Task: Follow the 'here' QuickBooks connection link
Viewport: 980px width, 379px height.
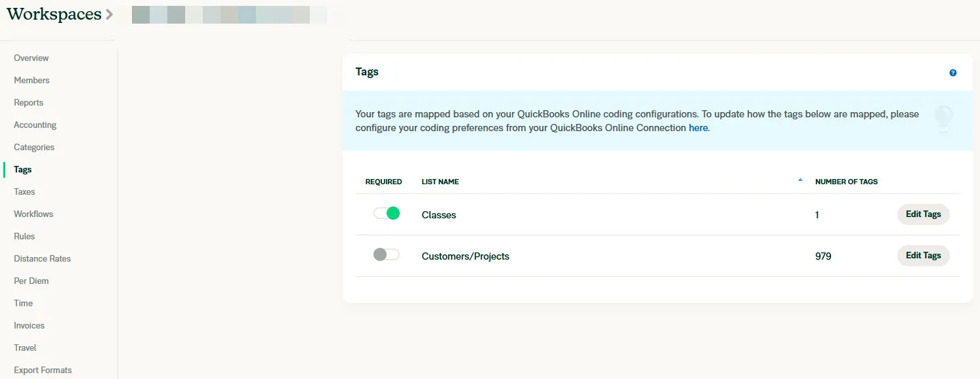Action: [x=698, y=128]
